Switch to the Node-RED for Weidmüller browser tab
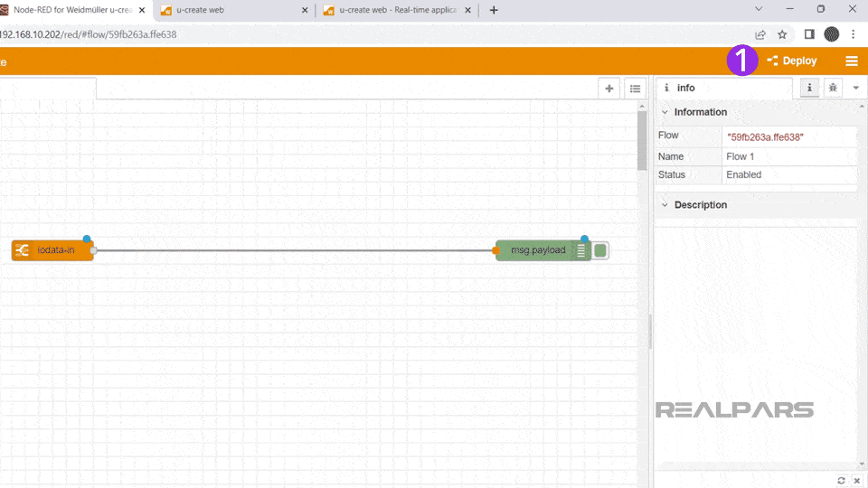868x488 pixels. point(72,10)
